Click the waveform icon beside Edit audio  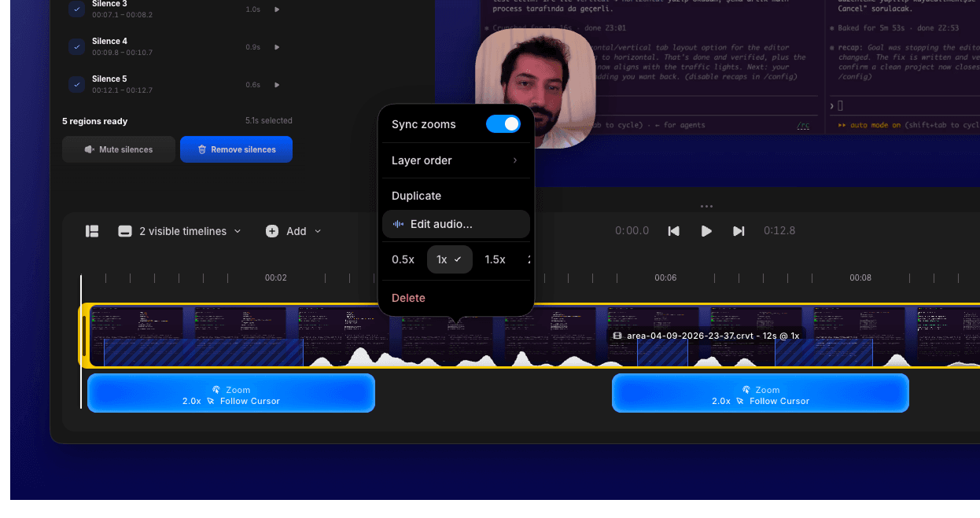click(x=398, y=224)
